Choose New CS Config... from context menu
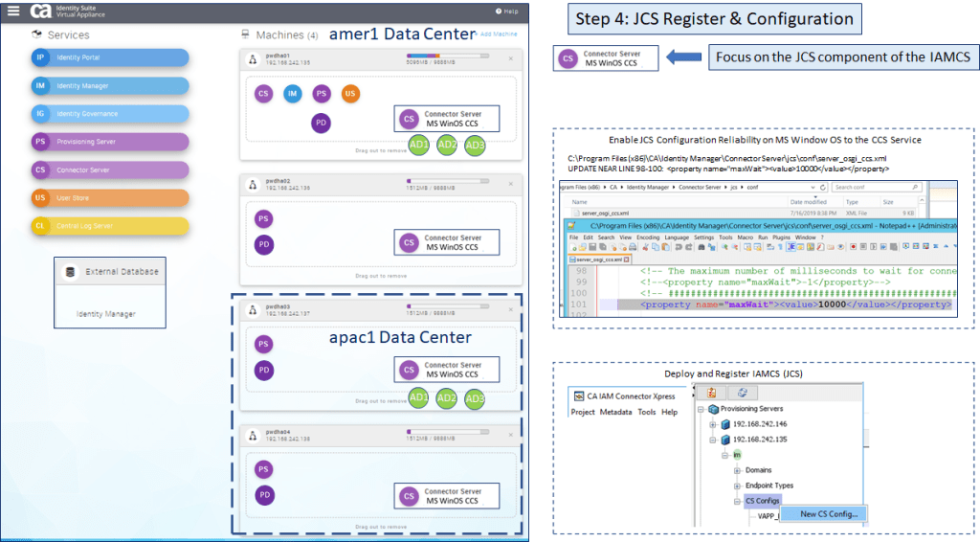980x542 pixels. pos(829,514)
